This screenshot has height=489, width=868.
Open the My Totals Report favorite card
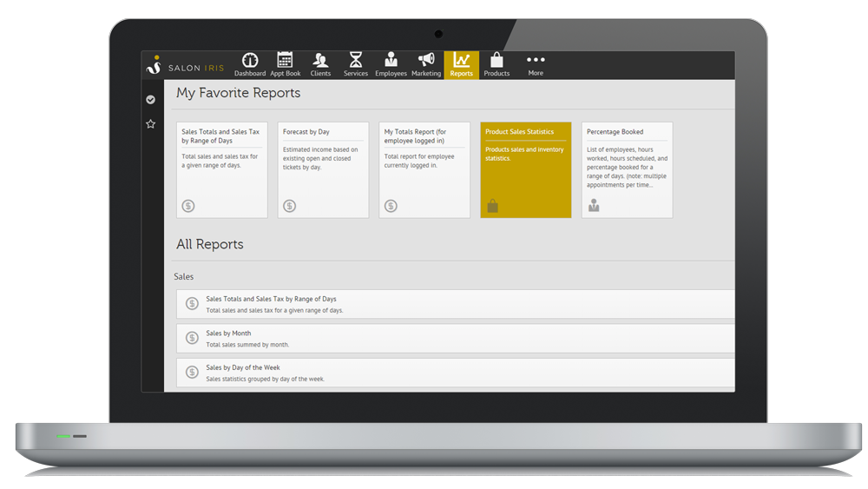tap(424, 170)
